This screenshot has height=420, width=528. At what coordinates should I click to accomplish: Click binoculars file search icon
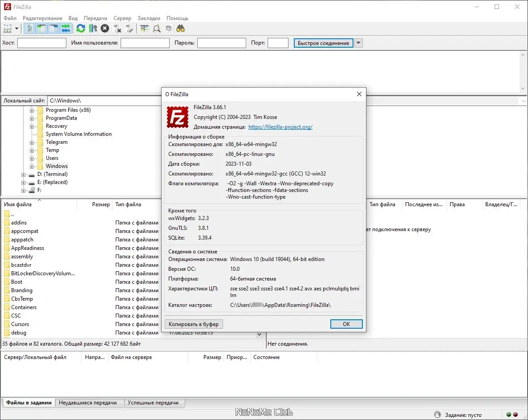click(180, 29)
